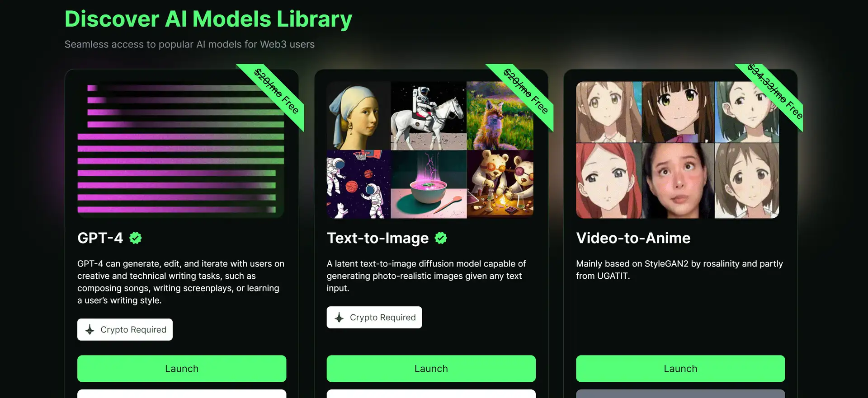This screenshot has height=398, width=868.
Task: Click the sparkle icon in Text-to-Image Crypto Required tag
Action: (339, 318)
